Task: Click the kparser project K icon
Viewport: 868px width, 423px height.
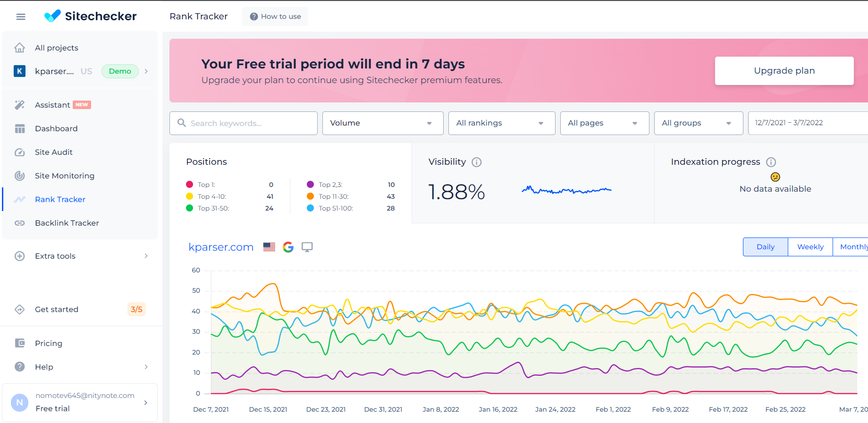Action: coord(20,71)
